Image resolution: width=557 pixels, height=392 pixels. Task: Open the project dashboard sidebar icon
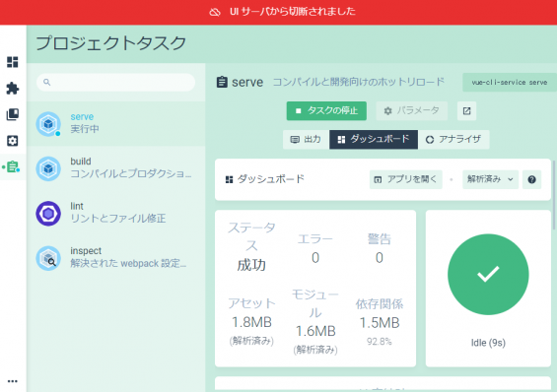pyautogui.click(x=13, y=62)
